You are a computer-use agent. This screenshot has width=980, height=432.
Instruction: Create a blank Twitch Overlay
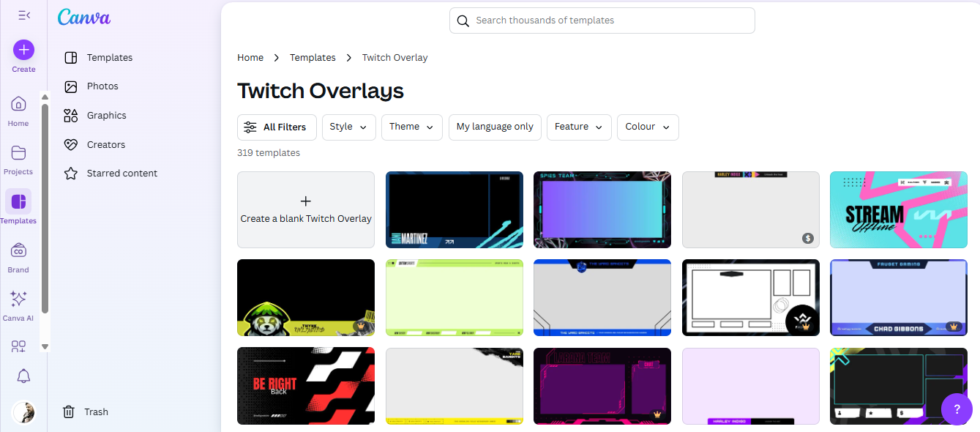click(306, 210)
